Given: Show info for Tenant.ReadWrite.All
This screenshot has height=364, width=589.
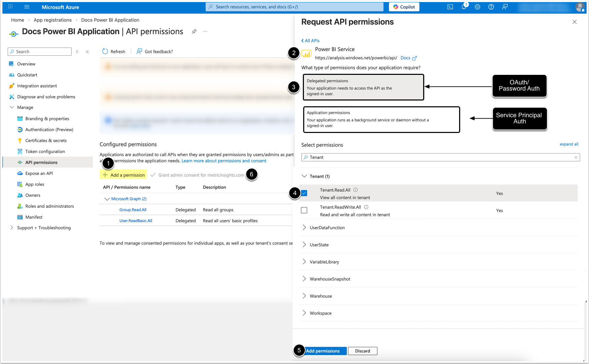Looking at the screenshot, I should [x=366, y=207].
